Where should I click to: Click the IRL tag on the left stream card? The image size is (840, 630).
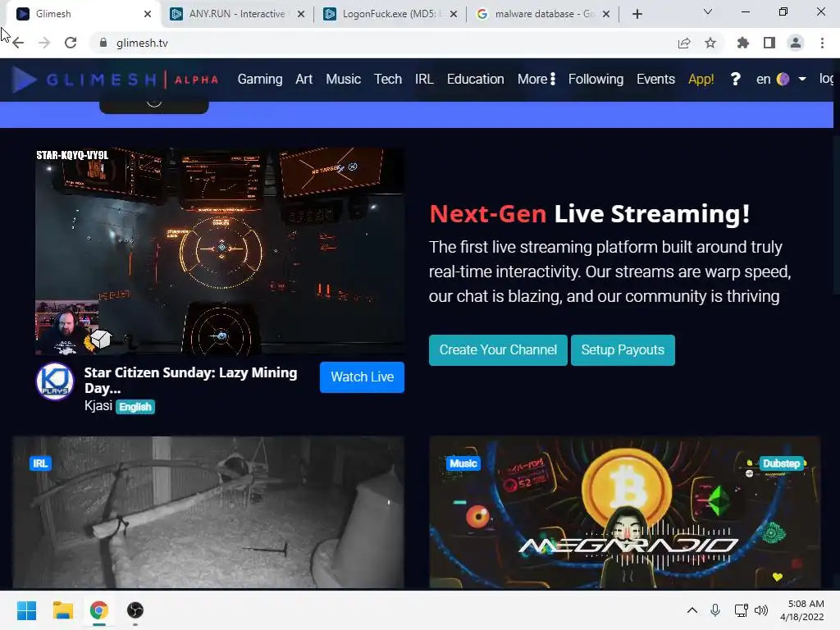pos(41,463)
